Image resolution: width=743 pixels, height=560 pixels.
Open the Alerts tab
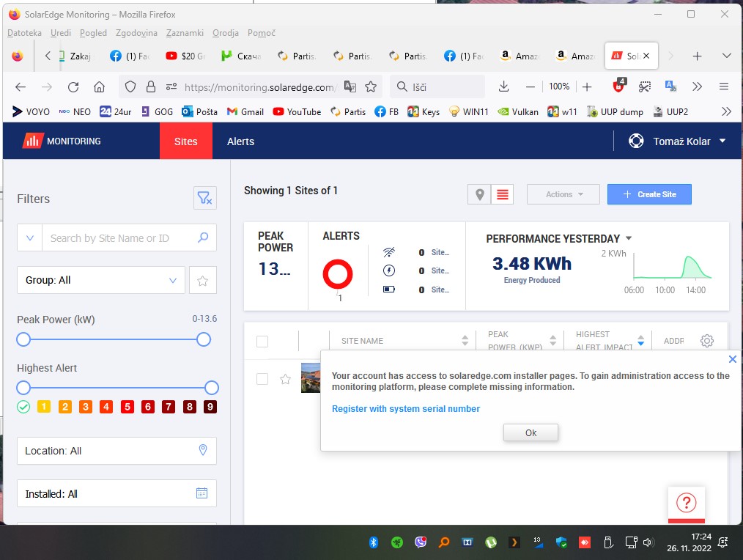click(240, 141)
